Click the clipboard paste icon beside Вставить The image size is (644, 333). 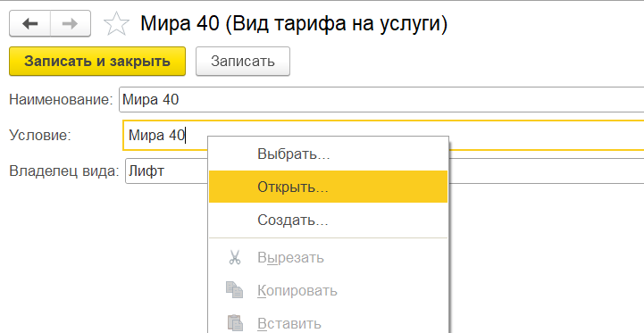coord(235,323)
